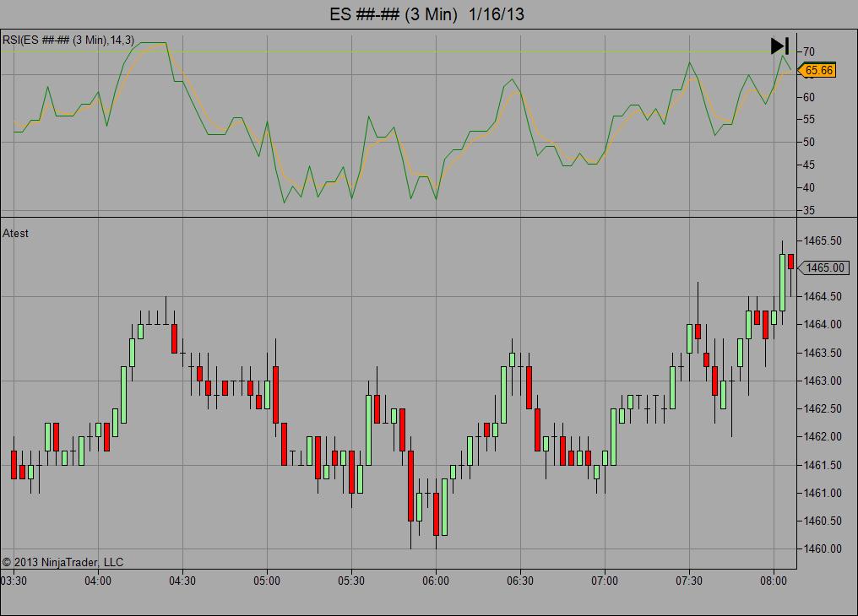This screenshot has height=616, width=858.
Task: Click the skip-to-latest-bar arrow icon
Action: click(x=779, y=46)
